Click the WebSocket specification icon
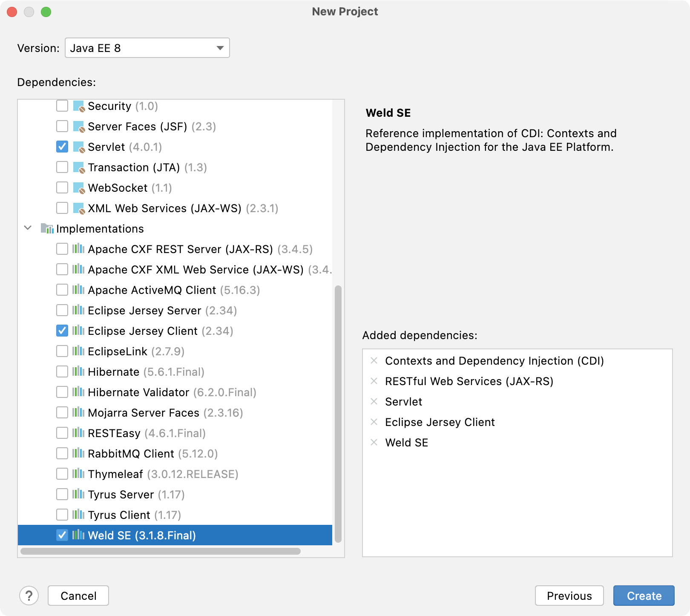 point(79,188)
